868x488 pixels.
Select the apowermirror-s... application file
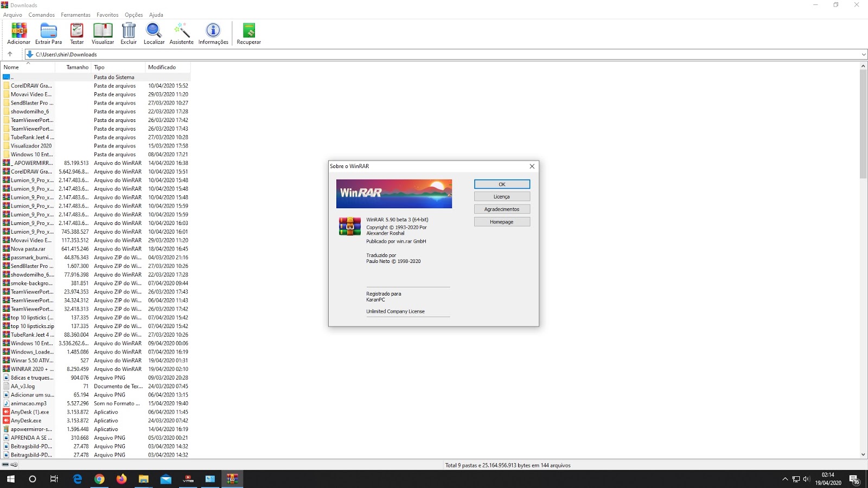pos(95,429)
